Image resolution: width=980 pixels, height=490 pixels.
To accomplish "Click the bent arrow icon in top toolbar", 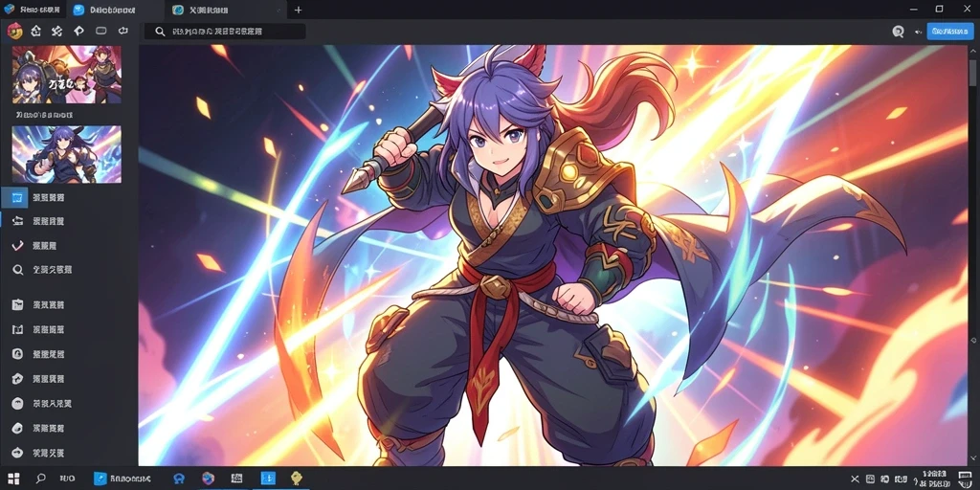I will pos(78,31).
